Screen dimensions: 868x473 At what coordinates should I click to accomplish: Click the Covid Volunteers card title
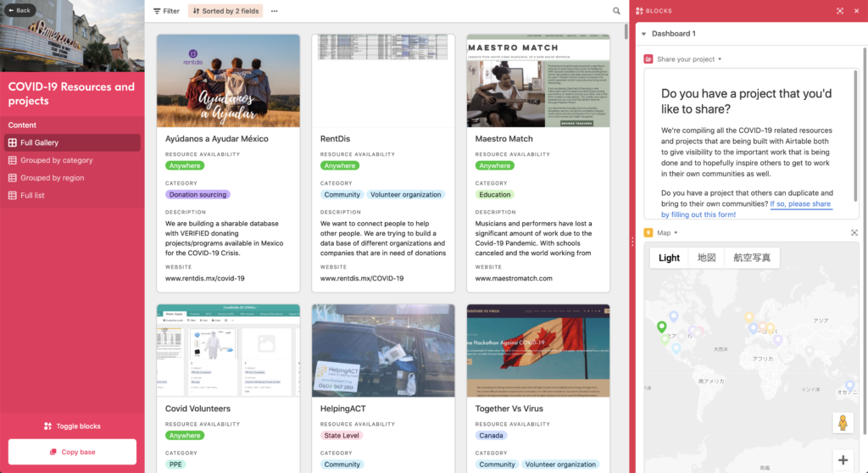(198, 409)
